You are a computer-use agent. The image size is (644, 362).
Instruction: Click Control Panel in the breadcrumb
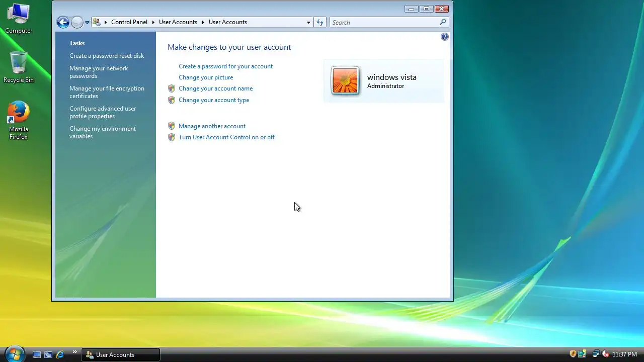[x=129, y=22]
